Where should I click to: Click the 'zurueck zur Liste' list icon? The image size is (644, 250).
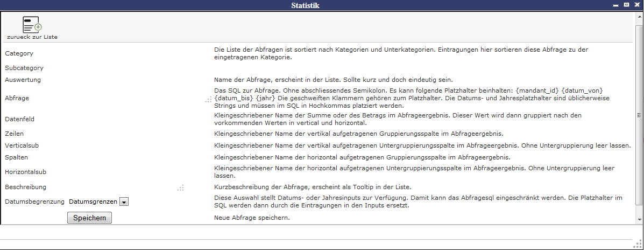point(32,25)
